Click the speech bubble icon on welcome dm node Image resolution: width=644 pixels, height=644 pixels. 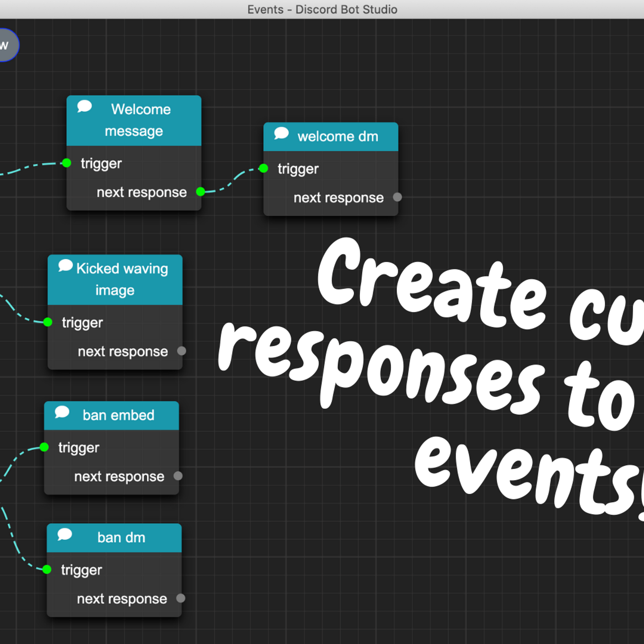point(281,133)
